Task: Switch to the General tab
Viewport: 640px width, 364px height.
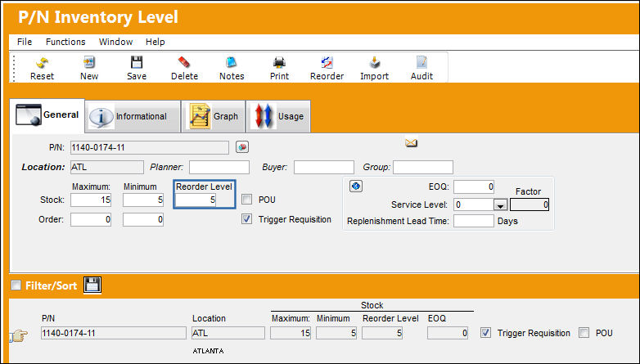Action: coord(47,115)
